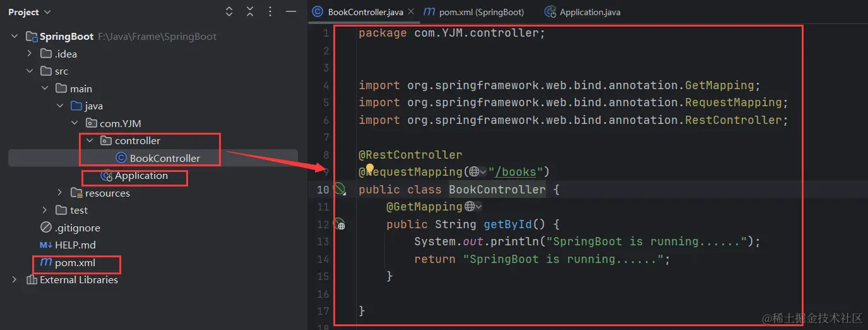This screenshot has height=330, width=868.
Task: Click the controller package icon
Action: tap(106, 141)
